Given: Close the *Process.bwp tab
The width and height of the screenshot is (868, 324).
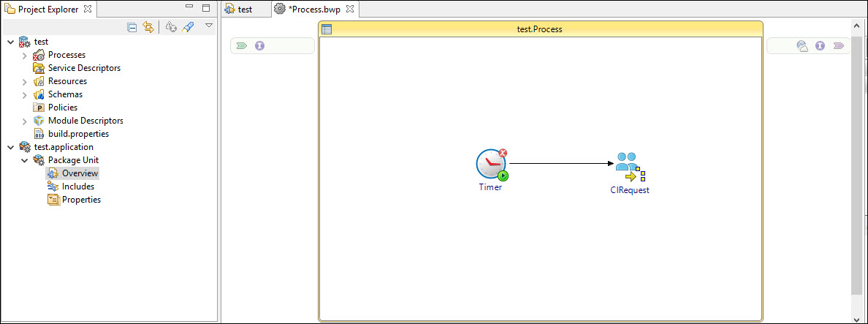Looking at the screenshot, I should (349, 10).
